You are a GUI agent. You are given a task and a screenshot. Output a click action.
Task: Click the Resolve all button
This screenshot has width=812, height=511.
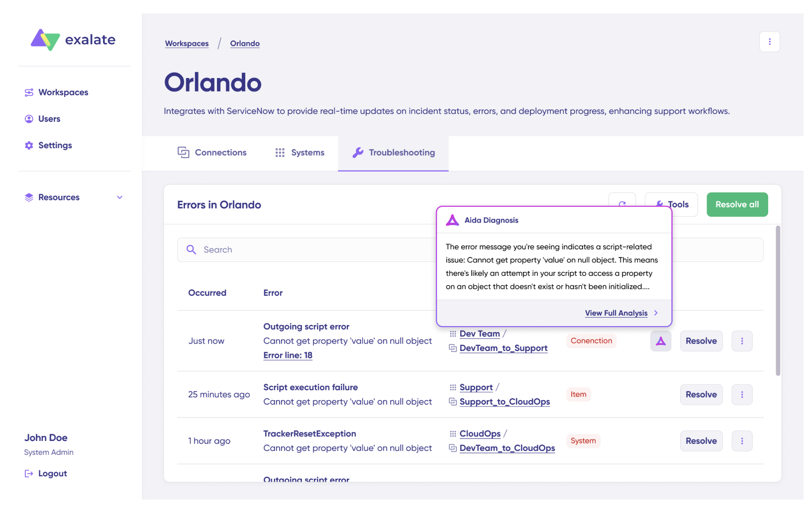(737, 204)
